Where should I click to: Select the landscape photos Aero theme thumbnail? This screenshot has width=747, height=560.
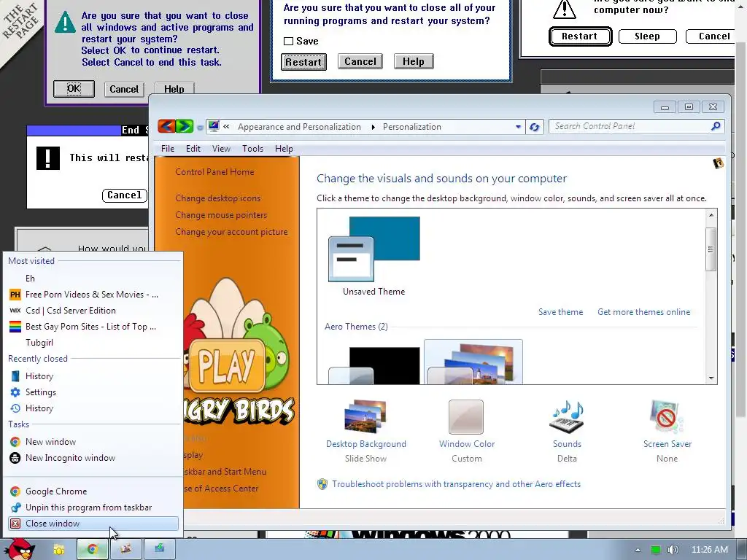pyautogui.click(x=473, y=362)
